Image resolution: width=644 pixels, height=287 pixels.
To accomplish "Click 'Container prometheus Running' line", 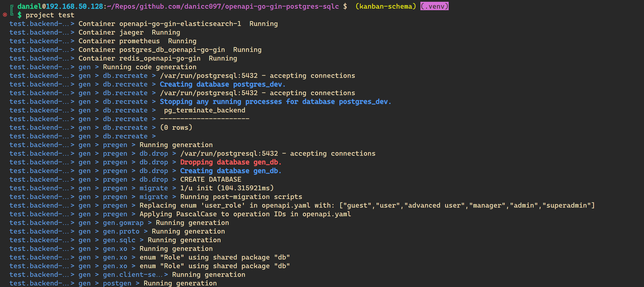I will [x=137, y=41].
